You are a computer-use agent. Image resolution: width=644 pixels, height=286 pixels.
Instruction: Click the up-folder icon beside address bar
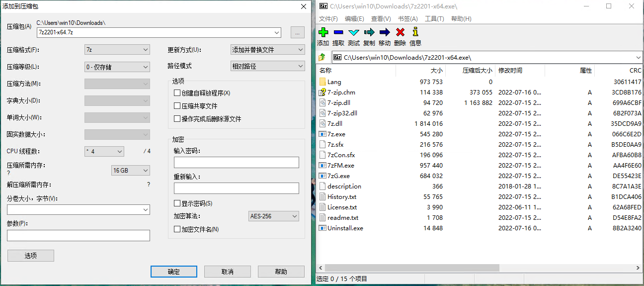(x=322, y=57)
